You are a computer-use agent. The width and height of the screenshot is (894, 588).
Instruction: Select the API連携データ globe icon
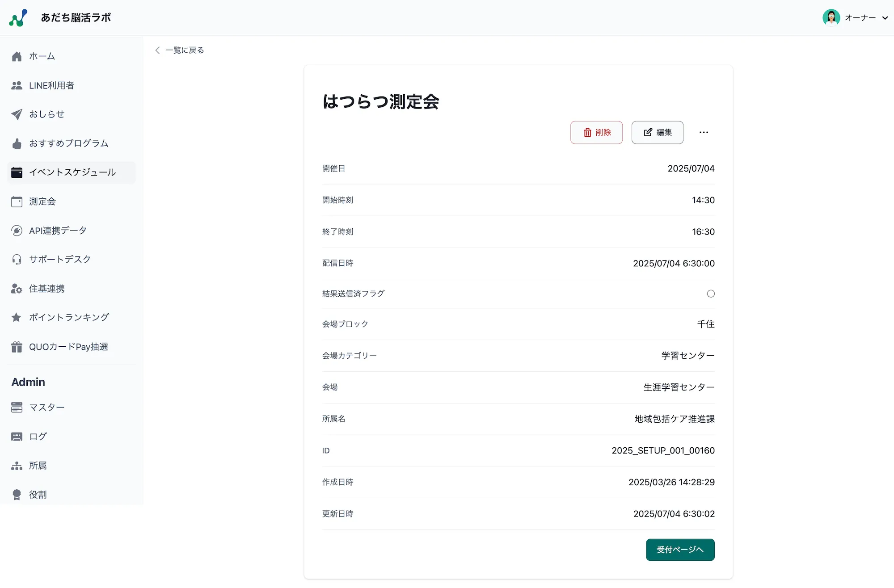[x=17, y=230]
